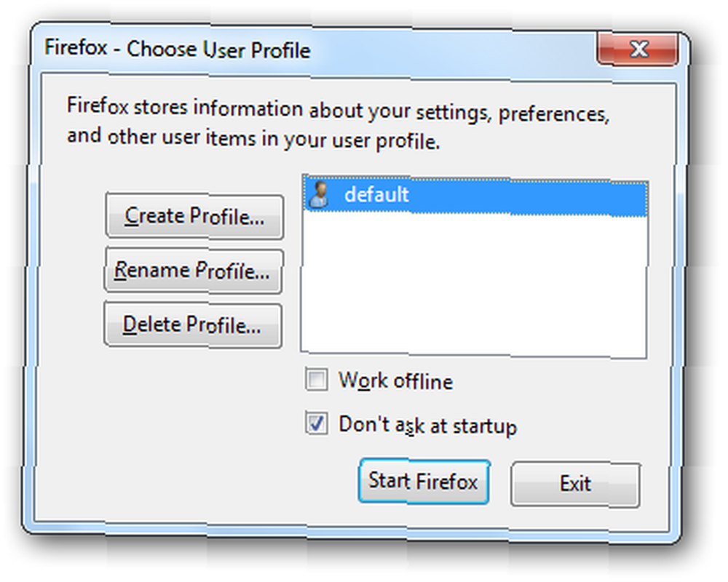Choose Delete Profile for the selected profile
Screen dimensions: 728x582
tap(193, 325)
